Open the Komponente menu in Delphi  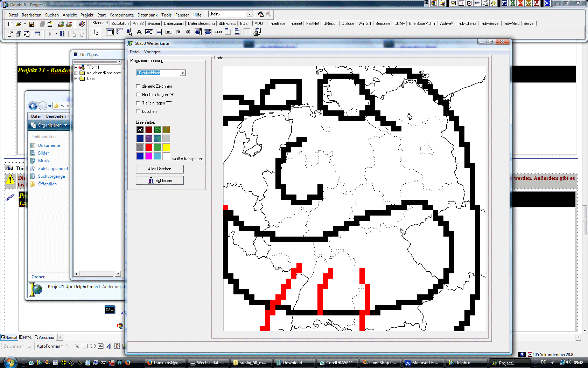coord(121,15)
